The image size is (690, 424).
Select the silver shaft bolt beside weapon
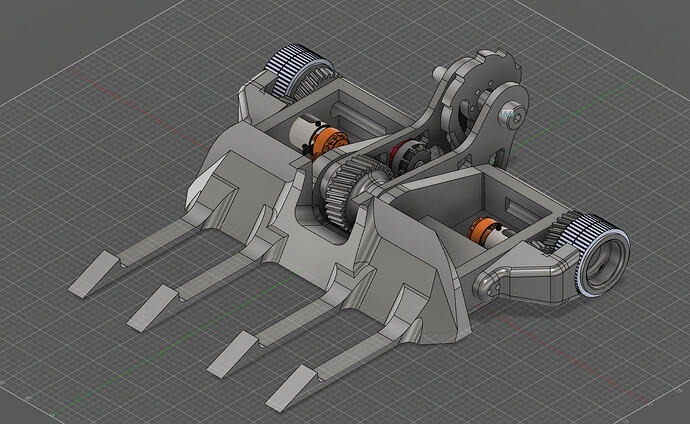coord(515,117)
